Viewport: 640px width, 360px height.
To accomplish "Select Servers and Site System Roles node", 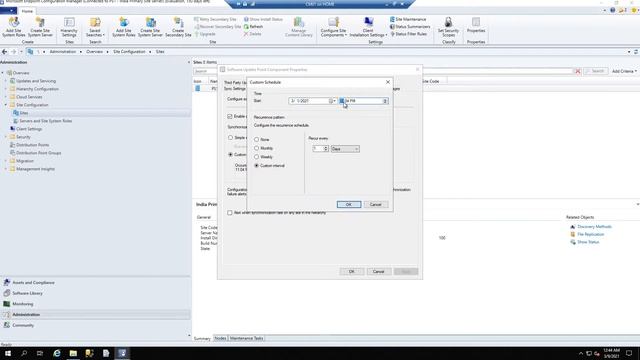I will (45, 121).
